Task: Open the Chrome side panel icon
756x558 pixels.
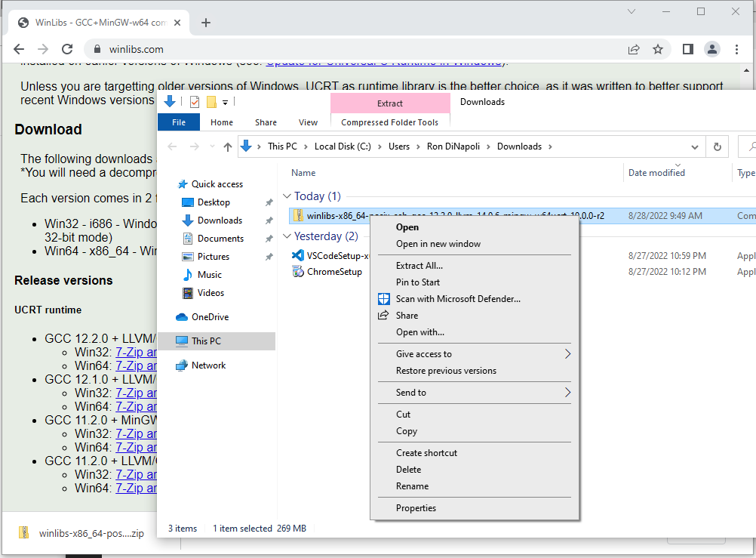Action: pyautogui.click(x=687, y=49)
